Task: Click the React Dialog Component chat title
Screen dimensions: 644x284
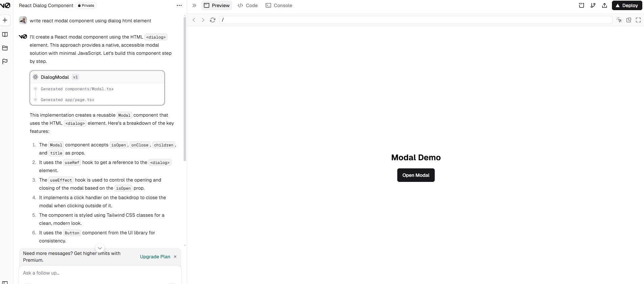Action: 46,5
